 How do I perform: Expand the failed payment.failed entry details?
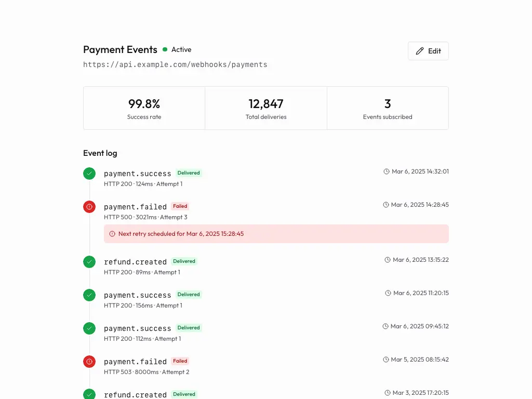coord(136,207)
